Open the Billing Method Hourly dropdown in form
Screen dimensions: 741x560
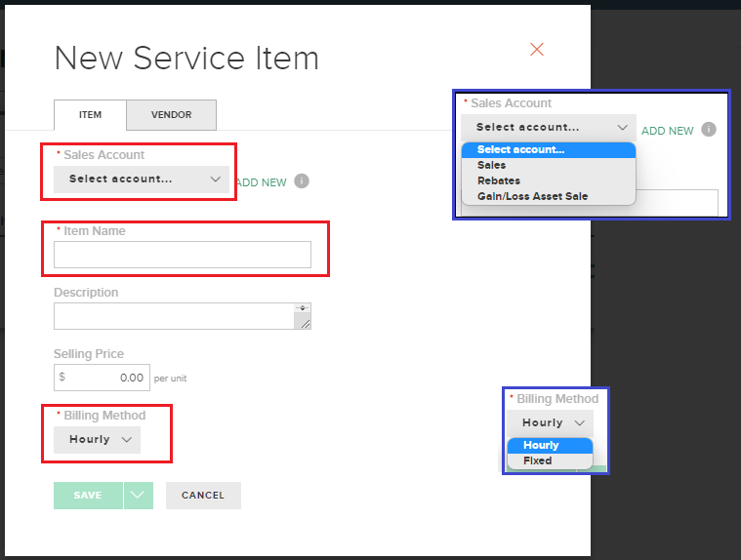pos(97,440)
